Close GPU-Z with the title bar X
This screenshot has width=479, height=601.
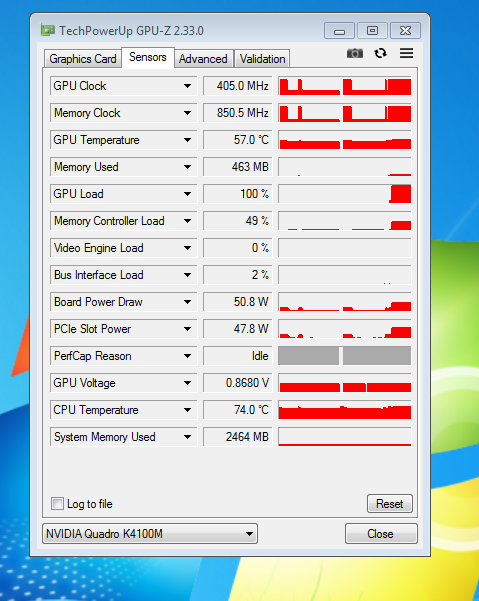(405, 31)
